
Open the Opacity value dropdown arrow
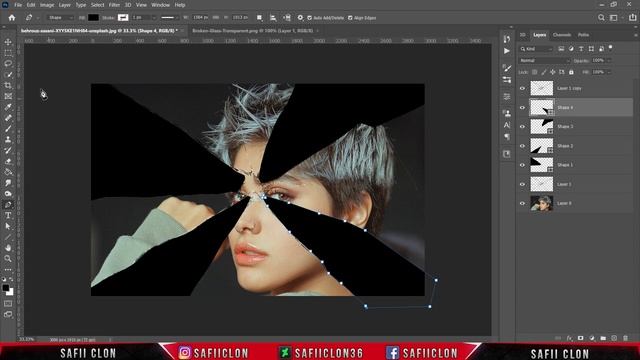click(x=609, y=60)
